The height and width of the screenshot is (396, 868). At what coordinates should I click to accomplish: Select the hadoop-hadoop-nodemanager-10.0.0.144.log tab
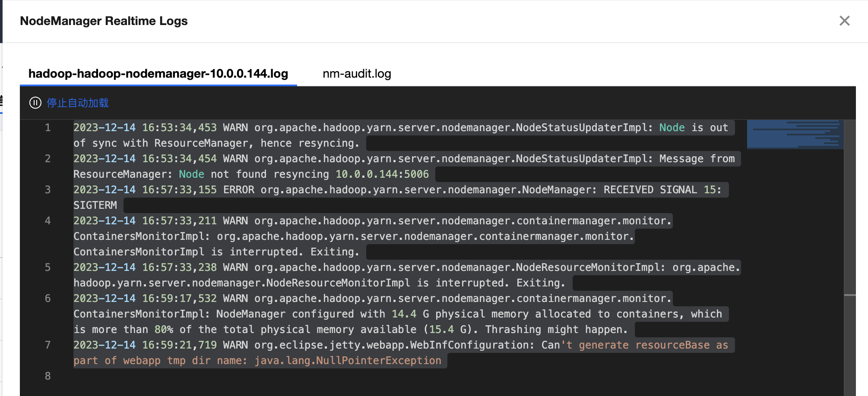pyautogui.click(x=158, y=73)
